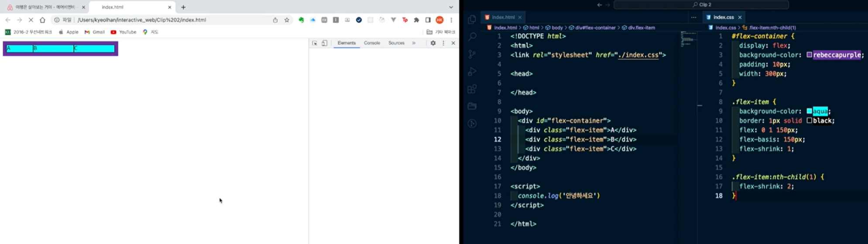Open Explorer view in VS Code activity bar
868x244 pixels.
point(472,19)
